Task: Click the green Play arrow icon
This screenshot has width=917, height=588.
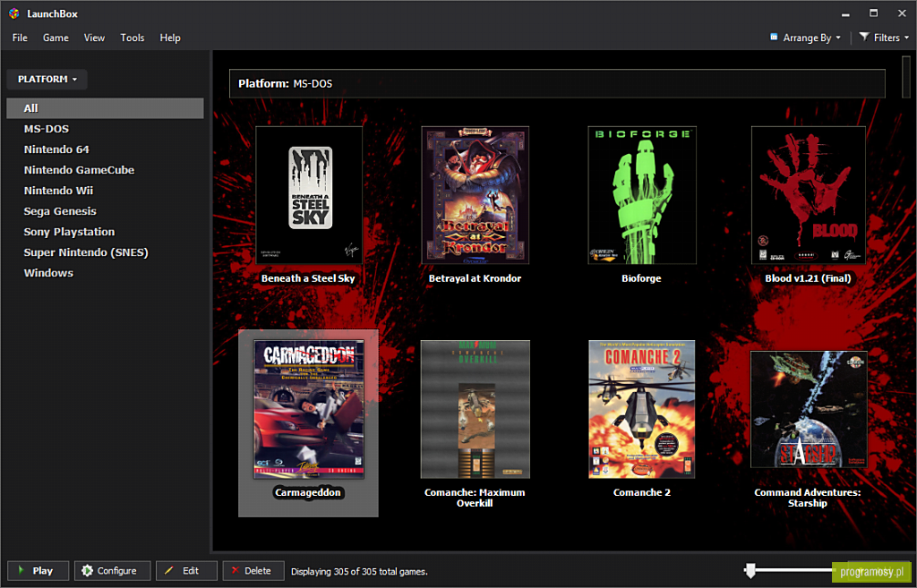Action: click(21, 570)
